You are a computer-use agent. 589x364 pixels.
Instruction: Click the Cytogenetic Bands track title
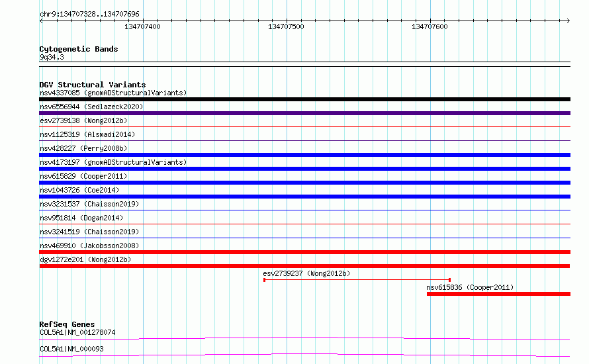(x=79, y=49)
